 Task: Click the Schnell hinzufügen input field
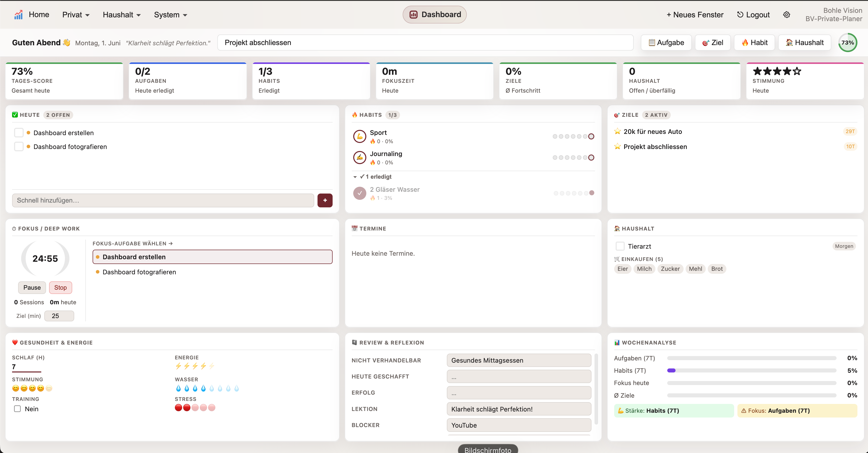pos(163,200)
